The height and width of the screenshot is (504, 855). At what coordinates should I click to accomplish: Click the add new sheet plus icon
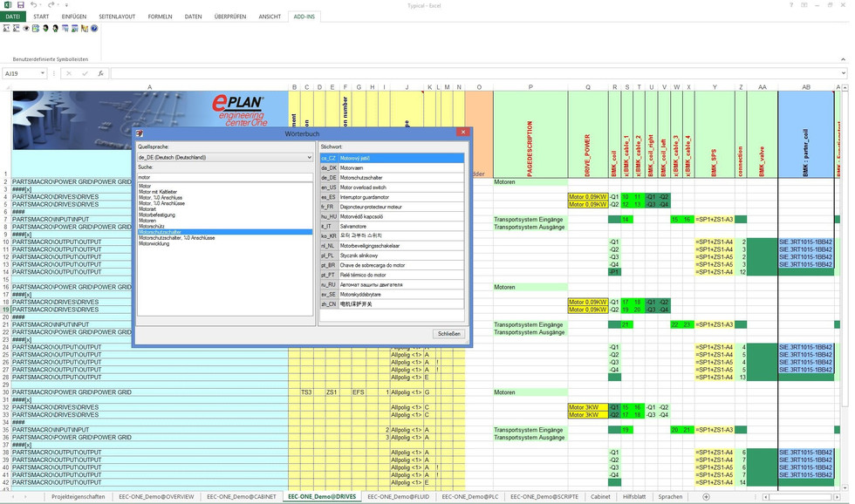(x=706, y=496)
